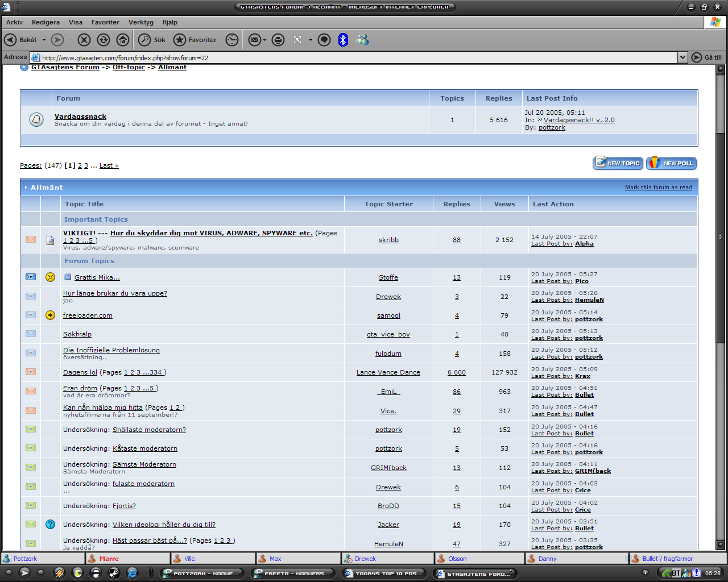
Task: Click the Stop loading toolbar icon
Action: pos(84,40)
